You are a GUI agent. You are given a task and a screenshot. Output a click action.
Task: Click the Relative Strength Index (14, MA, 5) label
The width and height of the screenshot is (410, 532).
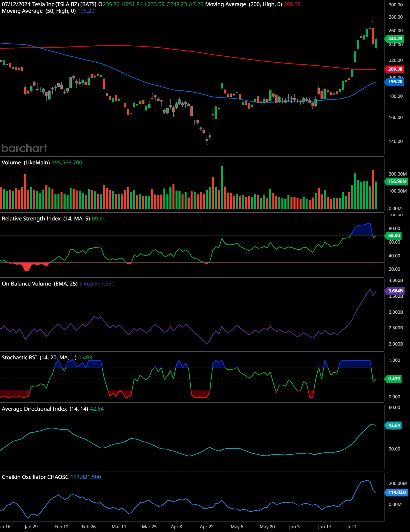[x=46, y=219]
